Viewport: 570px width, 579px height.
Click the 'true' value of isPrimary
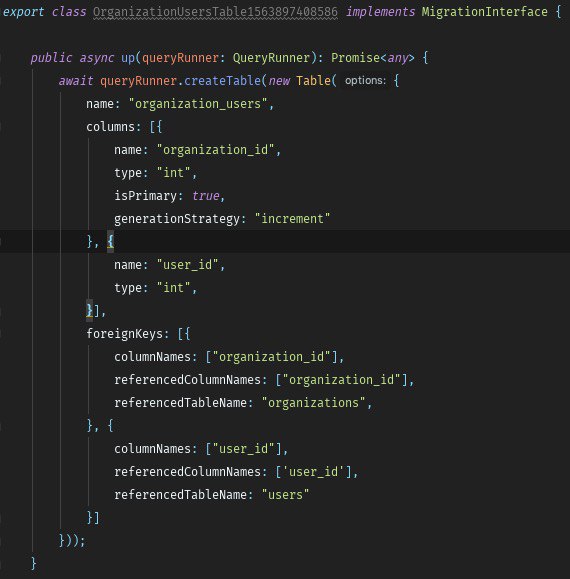click(206, 196)
